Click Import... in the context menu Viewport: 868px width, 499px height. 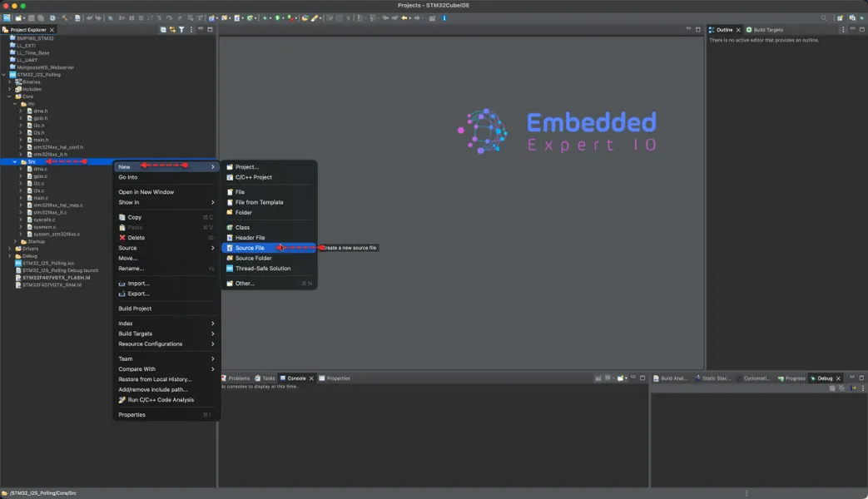[x=166, y=284]
